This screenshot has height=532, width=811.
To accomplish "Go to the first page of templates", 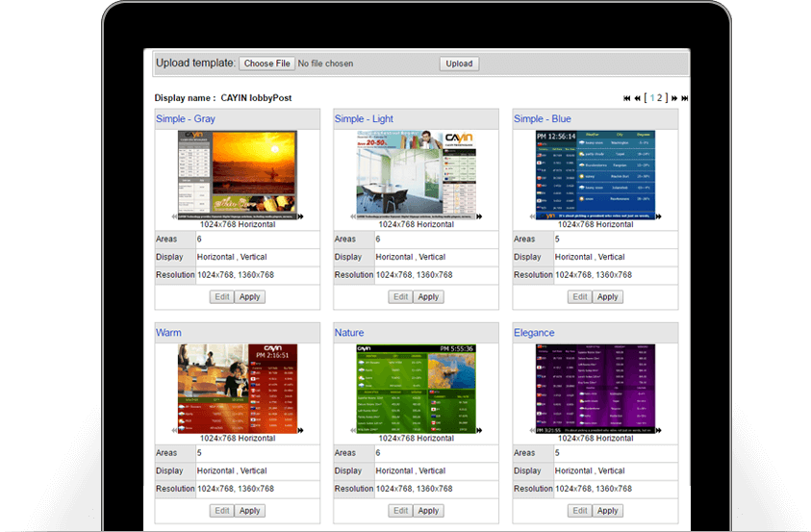I will pyautogui.click(x=627, y=98).
